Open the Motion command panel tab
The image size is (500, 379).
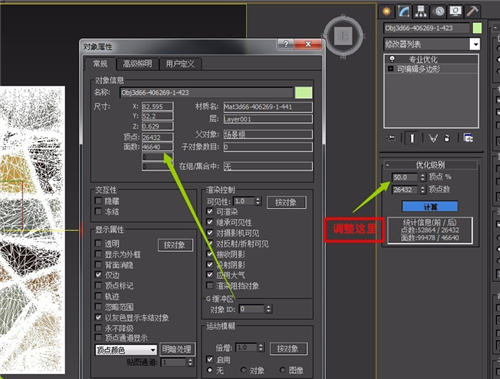(x=439, y=12)
